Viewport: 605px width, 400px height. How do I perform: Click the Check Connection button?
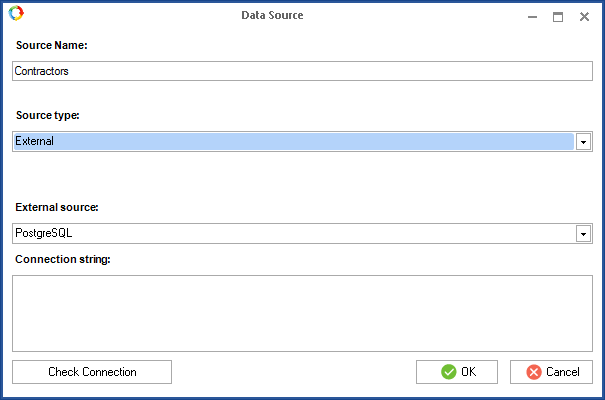[x=92, y=372]
